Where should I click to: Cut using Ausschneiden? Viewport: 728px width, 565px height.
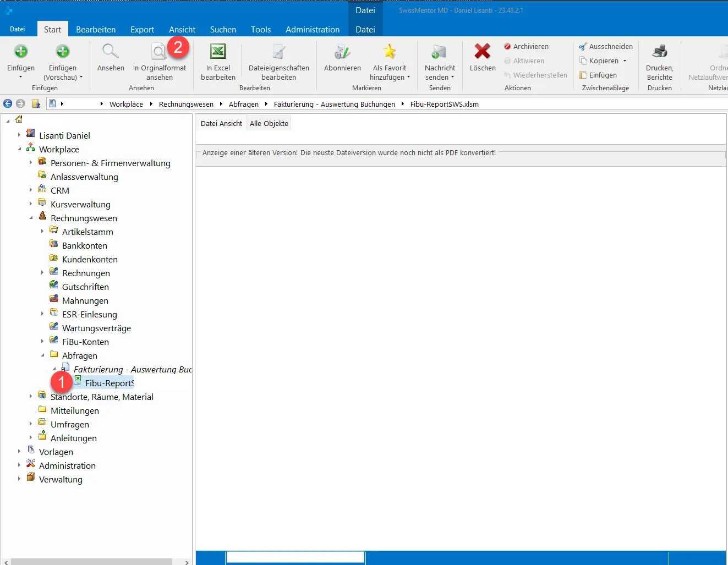pyautogui.click(x=605, y=47)
